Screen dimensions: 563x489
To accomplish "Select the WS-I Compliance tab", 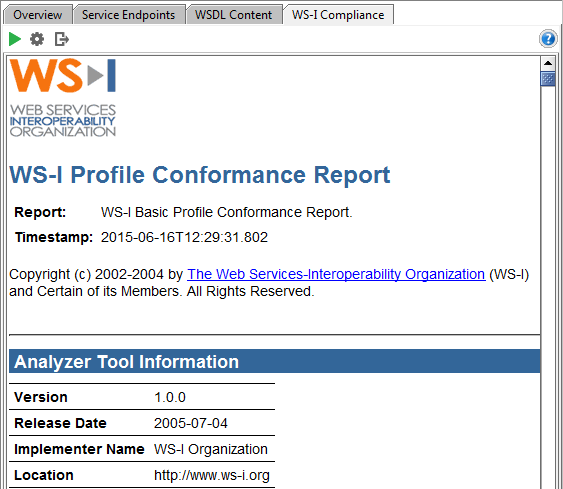I will click(338, 15).
